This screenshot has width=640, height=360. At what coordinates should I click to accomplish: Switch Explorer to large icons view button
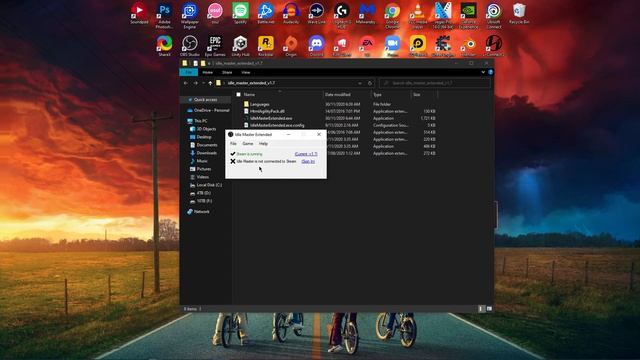[489, 309]
